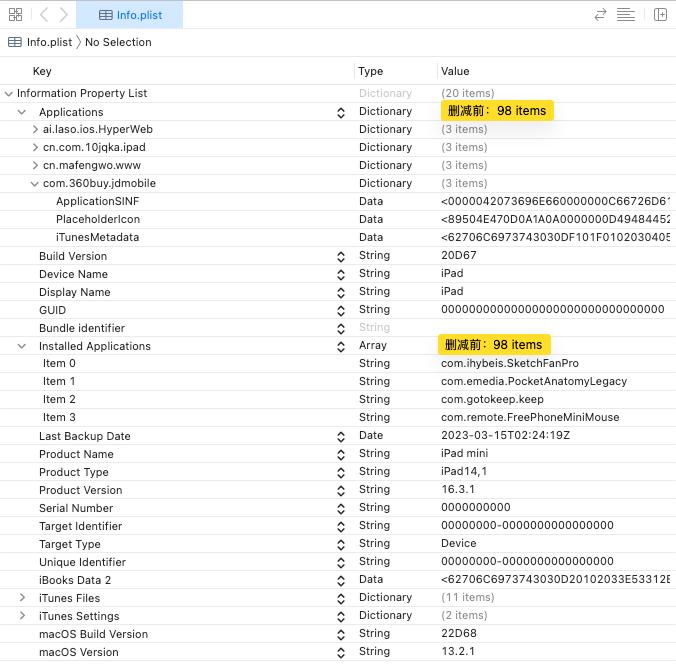676x668 pixels.
Task: Collapse com.360buy.jdmobile entry
Action: point(34,184)
